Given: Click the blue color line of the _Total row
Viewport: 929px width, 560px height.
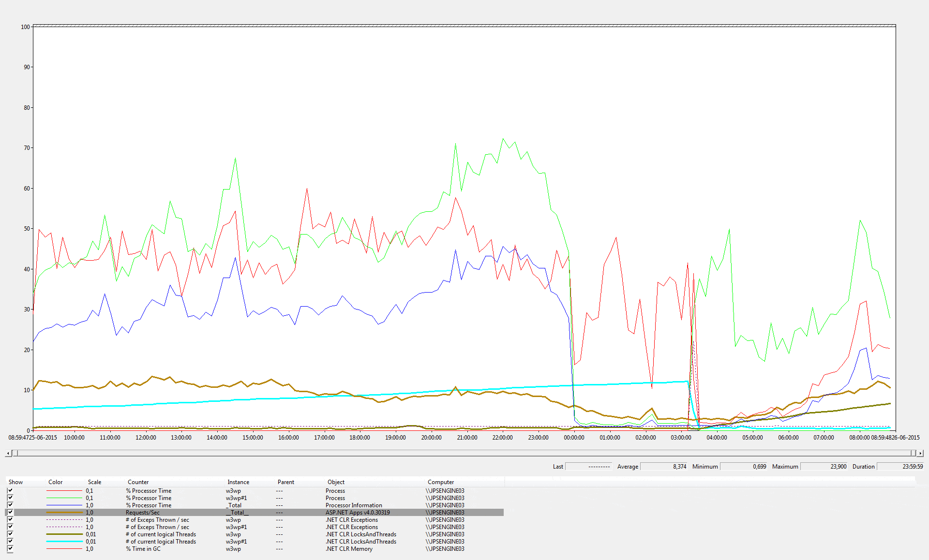Looking at the screenshot, I should coord(64,505).
